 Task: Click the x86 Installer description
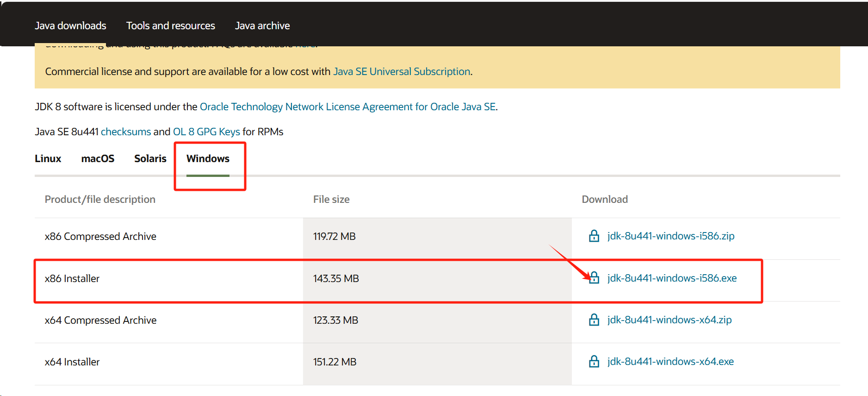(72, 279)
